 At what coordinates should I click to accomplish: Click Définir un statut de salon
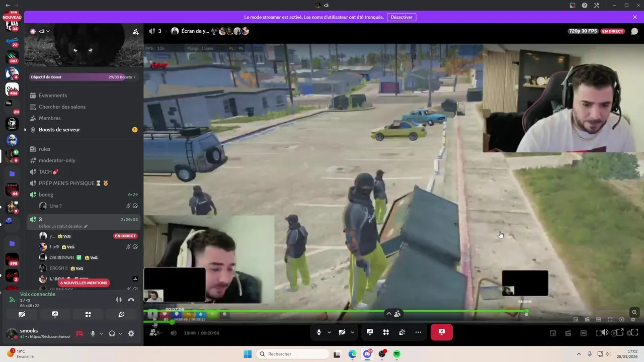pyautogui.click(x=63, y=226)
